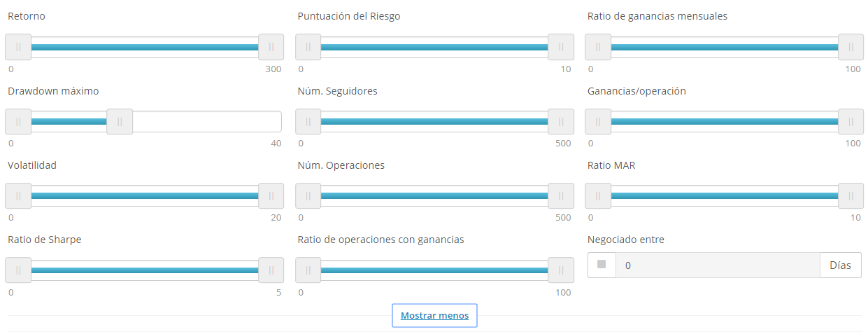Click the left handle of the Retorno slider
868x332 pixels.
[18, 47]
